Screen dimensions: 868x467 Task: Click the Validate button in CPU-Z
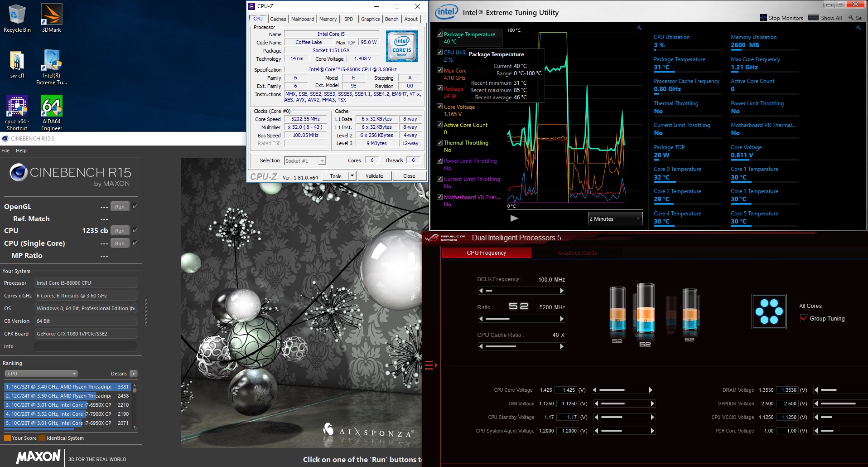point(374,176)
